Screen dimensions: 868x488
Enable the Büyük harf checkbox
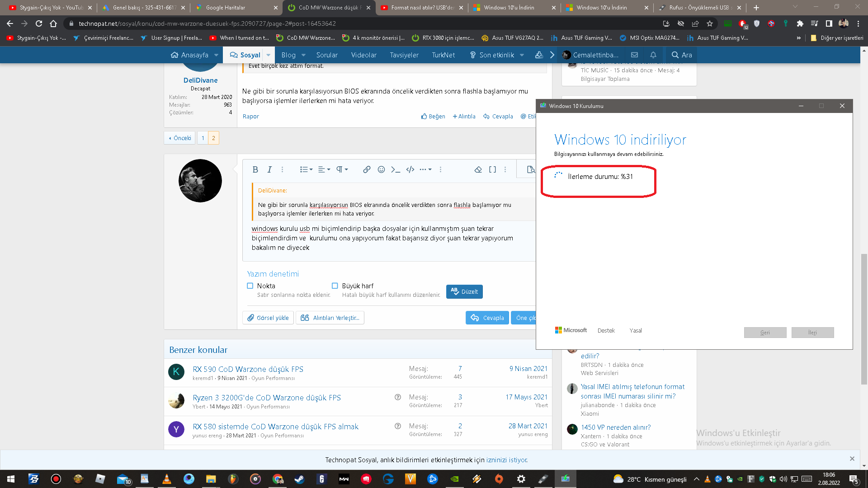pos(335,286)
